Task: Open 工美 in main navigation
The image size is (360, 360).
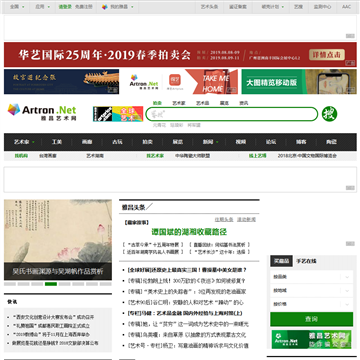Action: coord(57,142)
